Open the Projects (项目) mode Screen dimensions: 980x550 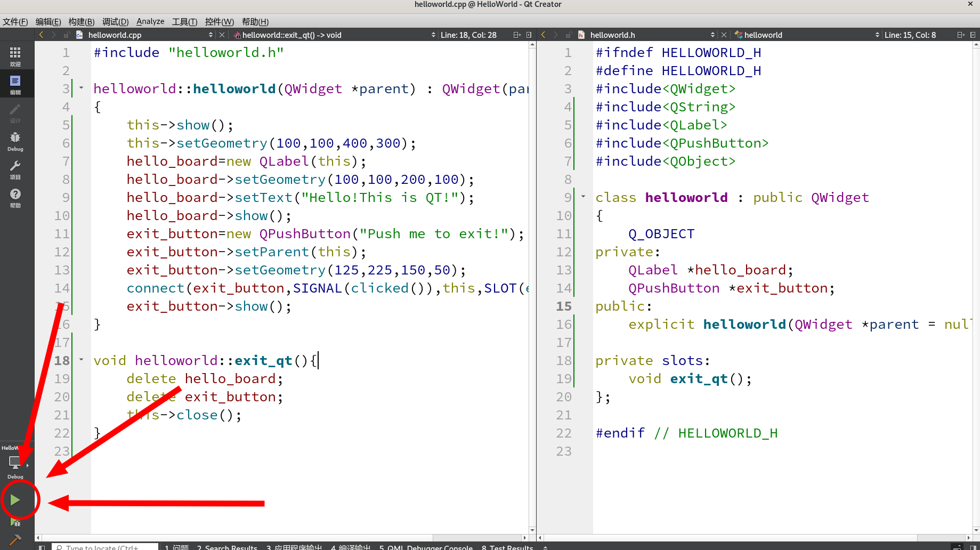(x=15, y=169)
